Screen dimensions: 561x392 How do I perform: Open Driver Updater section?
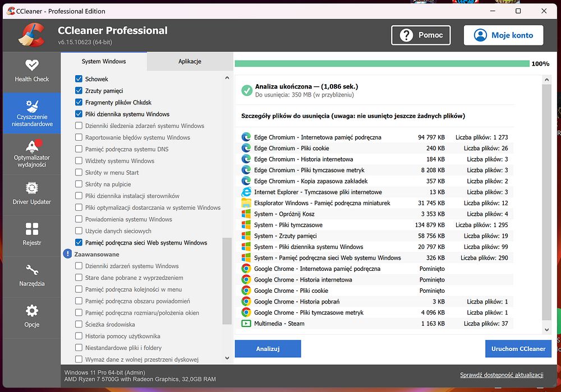point(32,195)
